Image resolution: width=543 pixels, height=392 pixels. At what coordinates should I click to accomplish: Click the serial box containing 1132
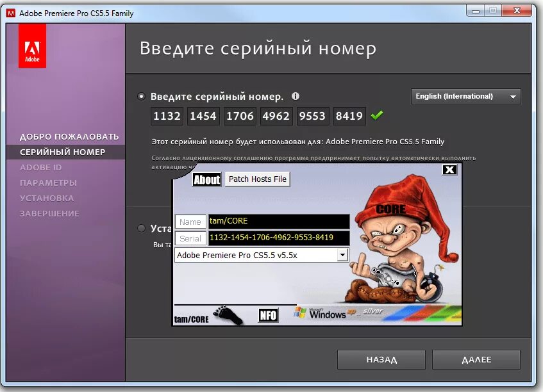click(167, 116)
